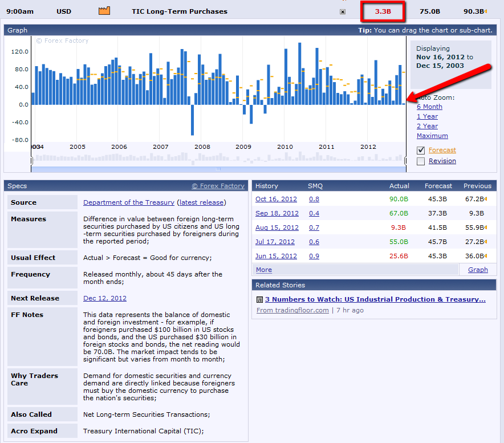Image resolution: width=504 pixels, height=443 pixels.
Task: Open history entry Jun 15, 2012
Action: tap(276, 256)
